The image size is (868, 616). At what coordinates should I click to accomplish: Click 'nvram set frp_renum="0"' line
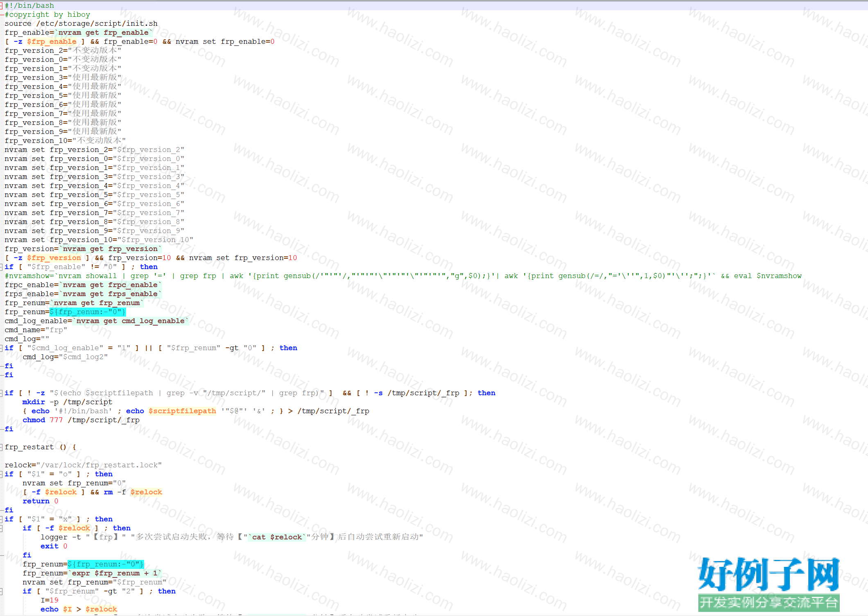74,483
